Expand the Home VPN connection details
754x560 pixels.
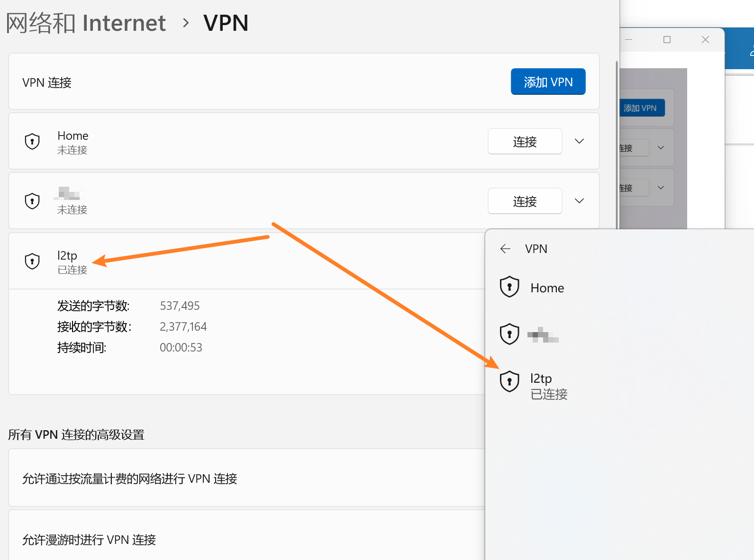click(x=579, y=141)
